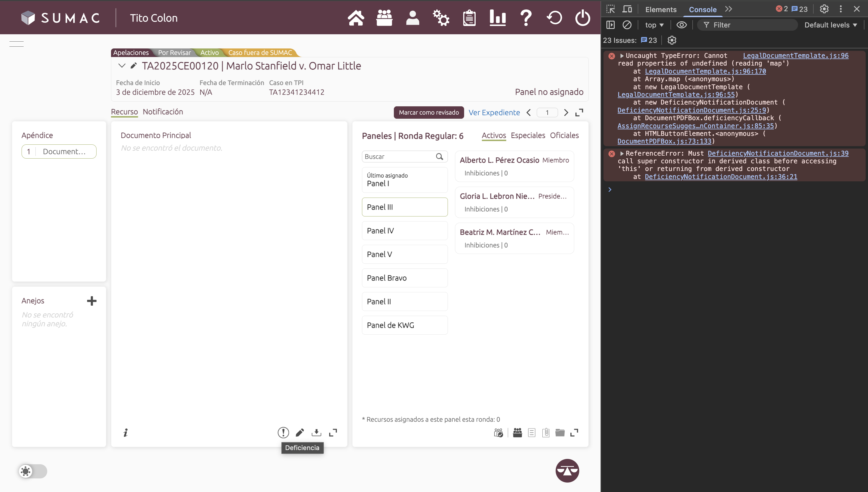
Task: Click the home icon in header
Action: pyautogui.click(x=356, y=18)
